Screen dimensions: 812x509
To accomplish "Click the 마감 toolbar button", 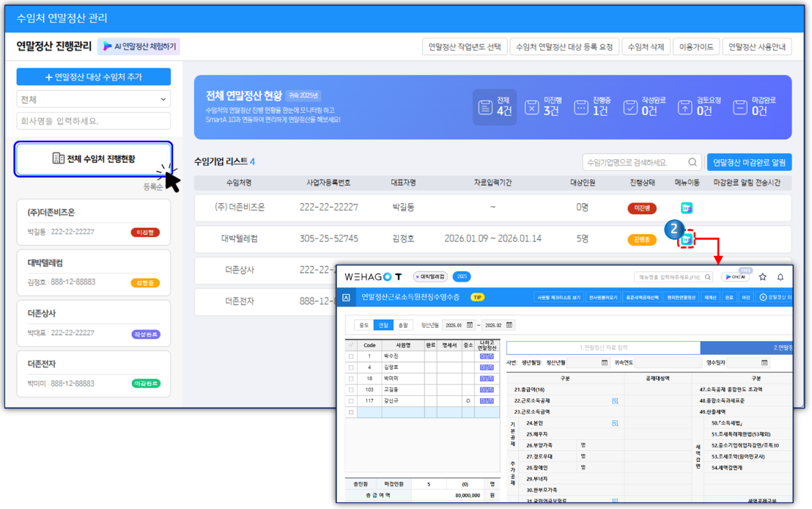I will (746, 298).
